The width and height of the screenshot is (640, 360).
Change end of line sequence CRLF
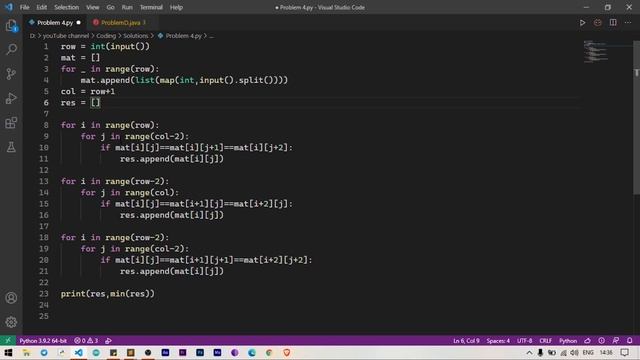(545, 341)
